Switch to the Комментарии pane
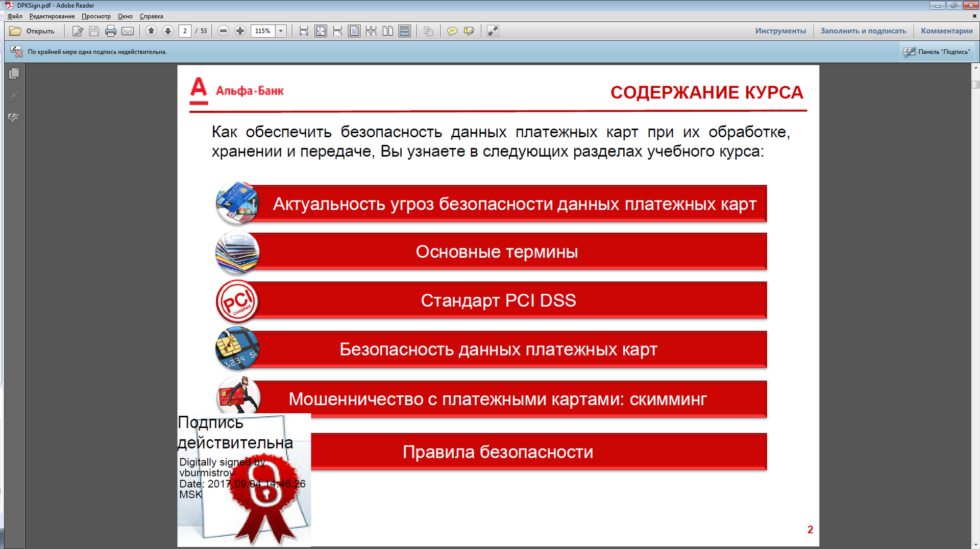 [x=946, y=31]
